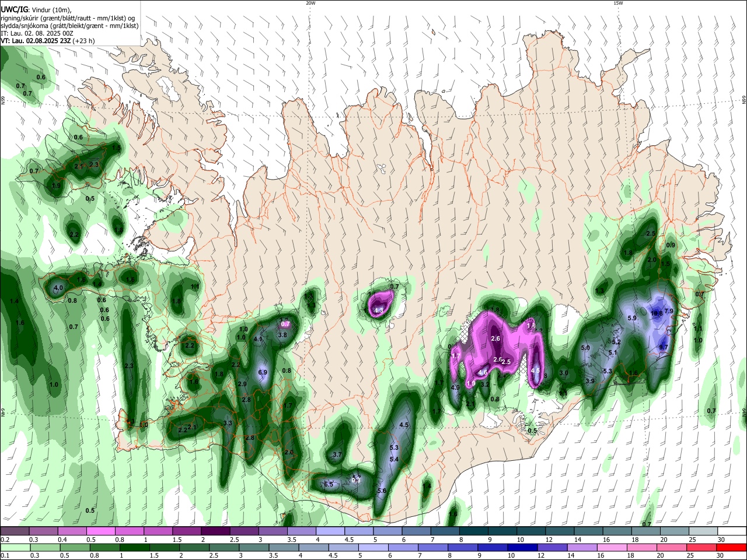747x560 pixels.
Task: Click the 3.9 precipitation value
Action: (x=590, y=381)
